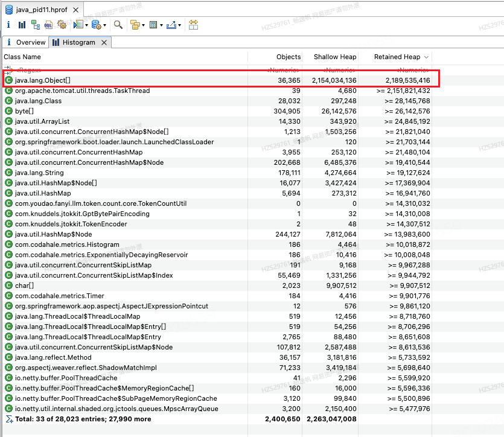Expand the Group Result By dropdown arrow
This screenshot has width=504, height=437.
tap(143, 25)
